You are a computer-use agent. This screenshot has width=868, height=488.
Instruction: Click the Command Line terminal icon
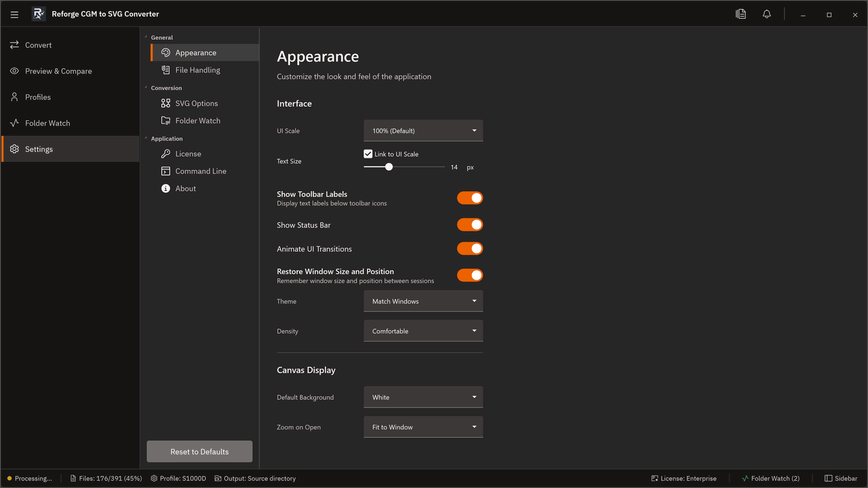[x=166, y=171]
